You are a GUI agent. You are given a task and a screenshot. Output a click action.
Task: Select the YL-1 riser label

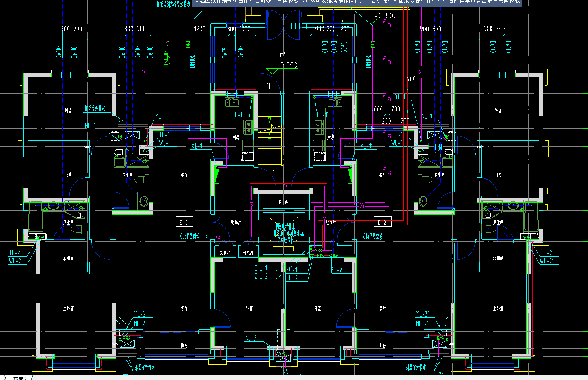pyautogui.click(x=161, y=116)
